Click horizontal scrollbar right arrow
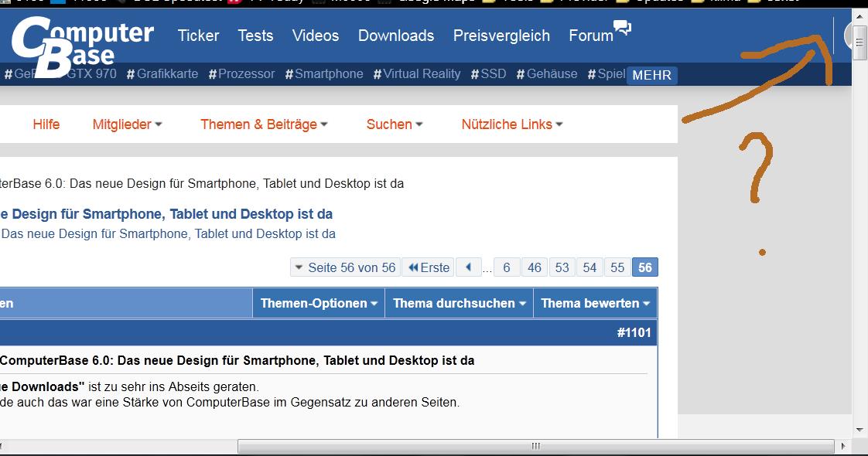This screenshot has width=868, height=456. (x=843, y=446)
